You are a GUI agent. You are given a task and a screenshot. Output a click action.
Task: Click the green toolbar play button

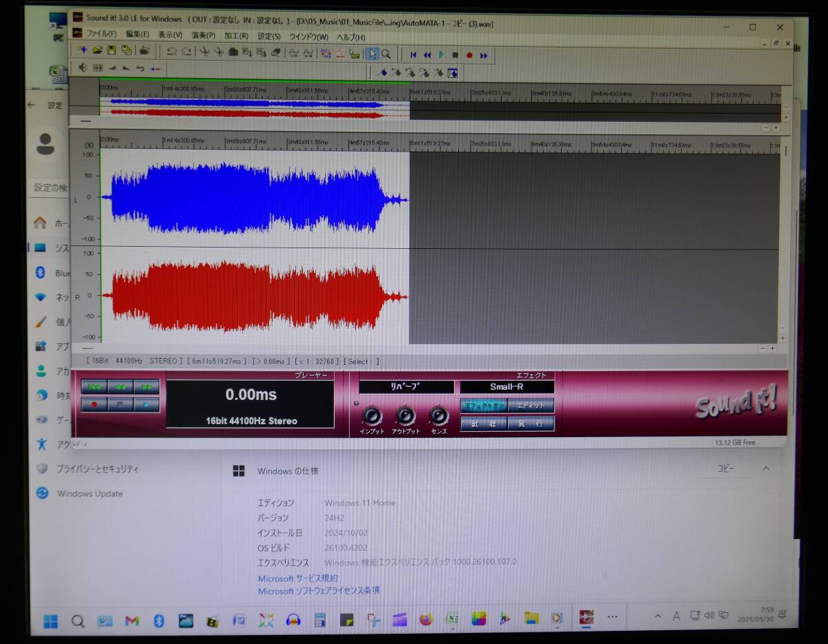pos(442,54)
